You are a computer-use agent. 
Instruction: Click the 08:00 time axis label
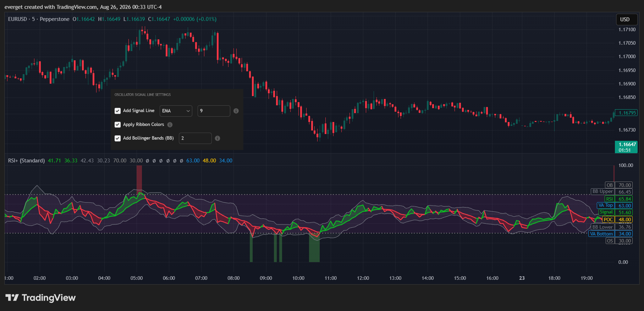(x=233, y=278)
